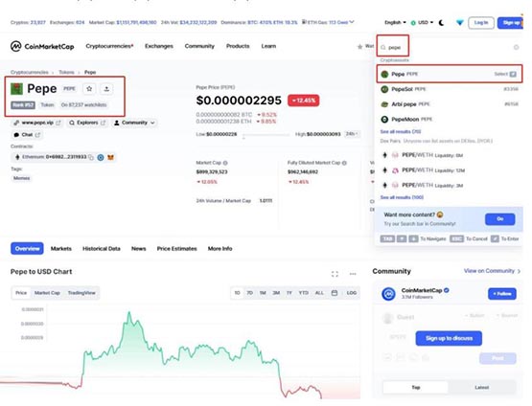Click the MetaMask fox icon

[x=110, y=157]
